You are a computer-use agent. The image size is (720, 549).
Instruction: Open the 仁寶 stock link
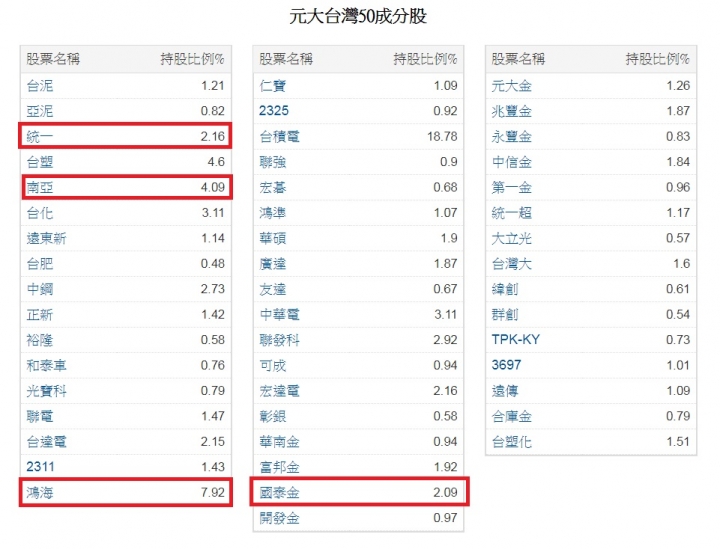[273, 86]
